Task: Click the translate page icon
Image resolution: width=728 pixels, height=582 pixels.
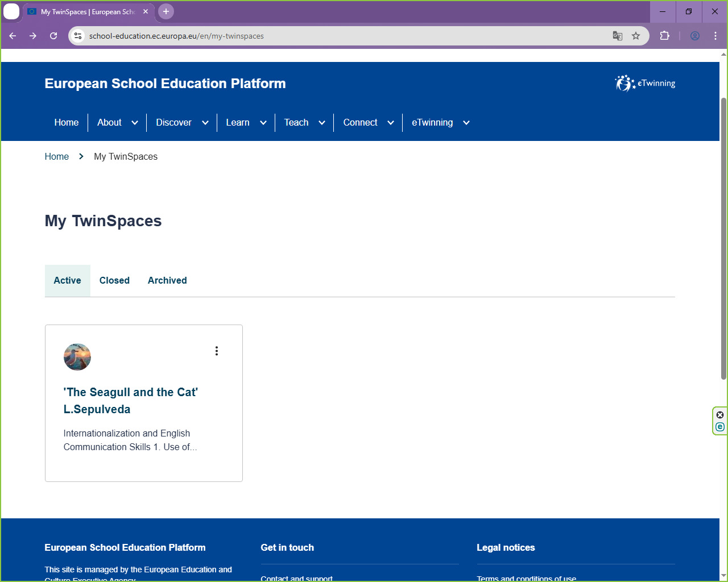Action: click(x=618, y=36)
